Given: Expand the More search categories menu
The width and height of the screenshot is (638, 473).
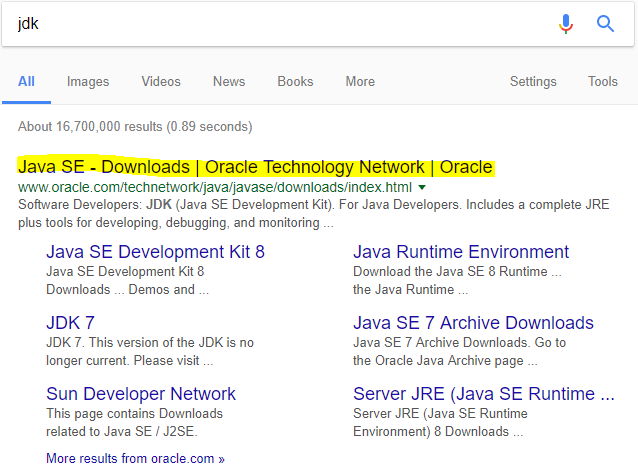Looking at the screenshot, I should (x=360, y=81).
